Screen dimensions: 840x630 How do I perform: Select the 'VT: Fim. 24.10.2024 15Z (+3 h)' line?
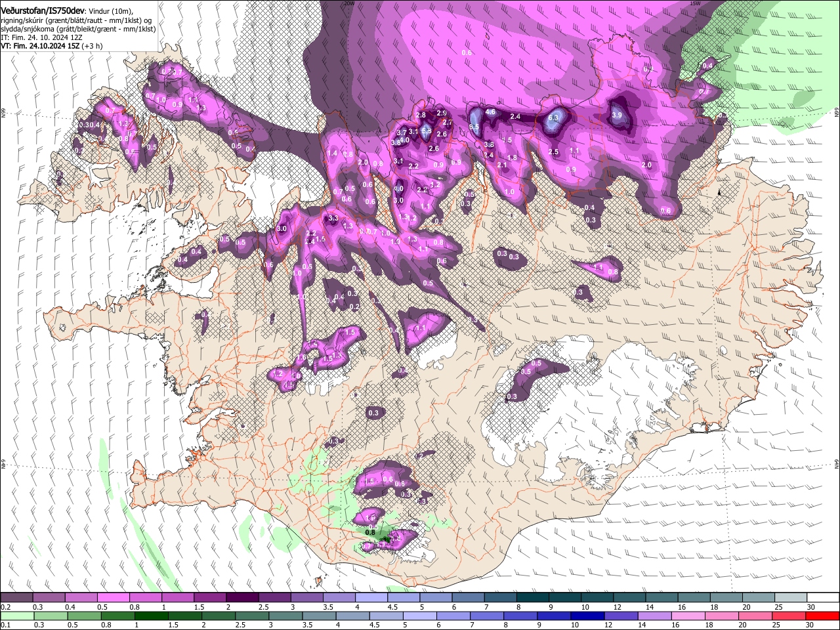pos(51,46)
